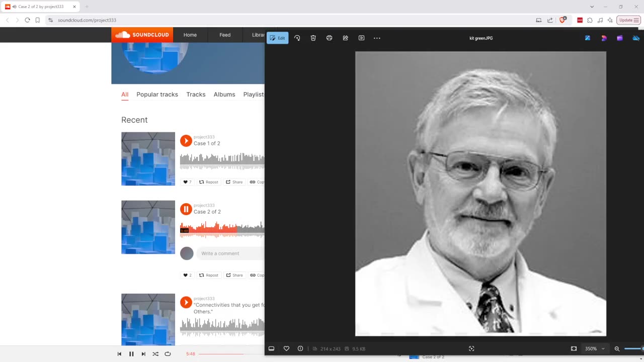Screen dimensions: 644x362
Task: Seek in Case 2 of 2 waveform
Action: pyautogui.click(x=222, y=230)
